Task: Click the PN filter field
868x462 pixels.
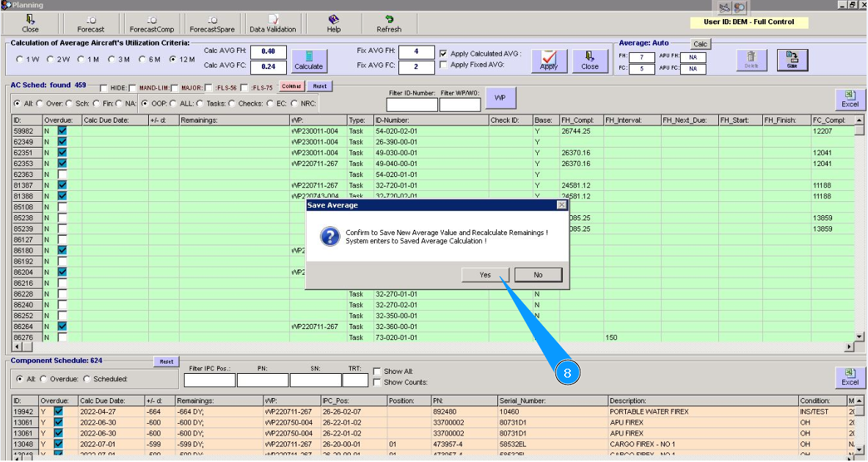Action: pyautogui.click(x=263, y=380)
